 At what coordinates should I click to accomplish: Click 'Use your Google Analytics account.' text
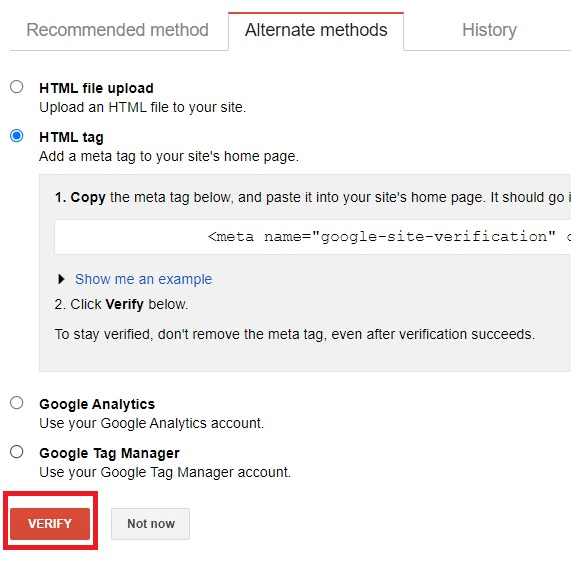pos(151,424)
